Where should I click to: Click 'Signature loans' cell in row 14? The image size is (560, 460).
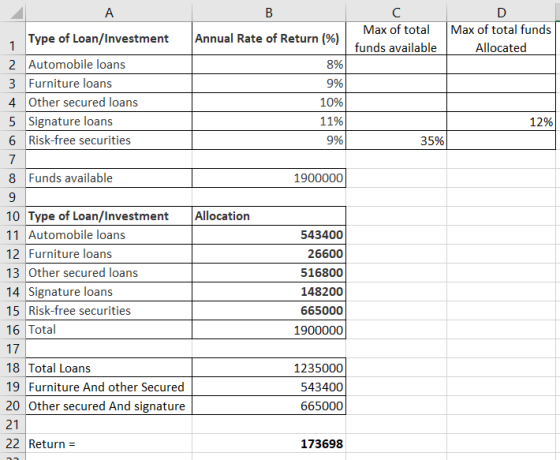[x=109, y=292]
